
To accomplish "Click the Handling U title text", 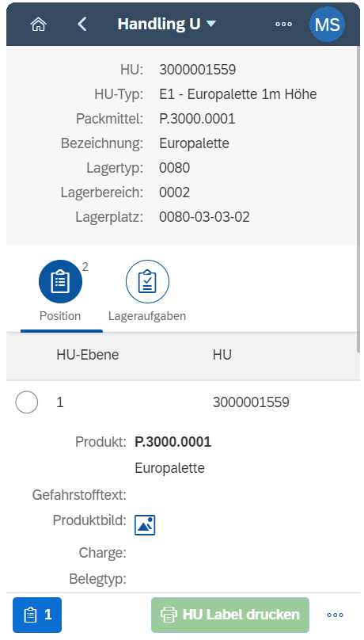I will tap(159, 24).
